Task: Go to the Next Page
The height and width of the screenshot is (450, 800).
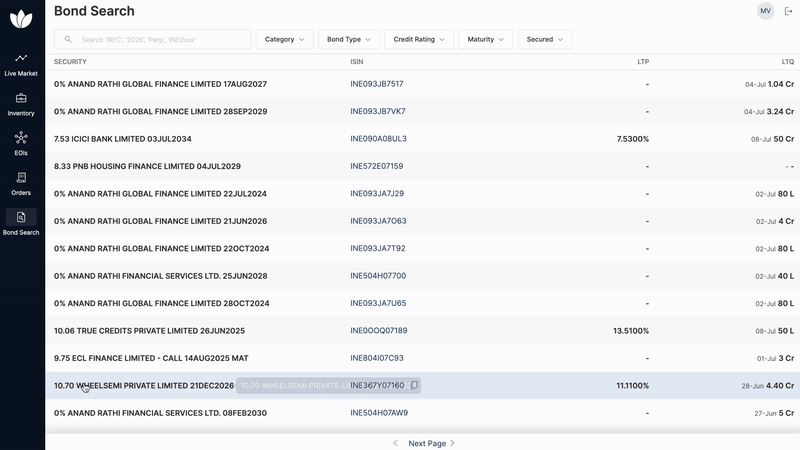Action: click(431, 443)
